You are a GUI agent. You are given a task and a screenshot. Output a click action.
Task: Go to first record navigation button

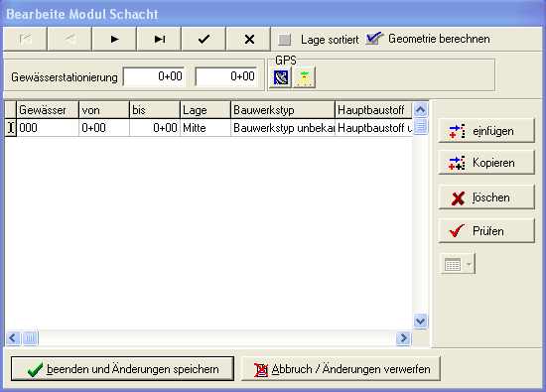(x=25, y=39)
